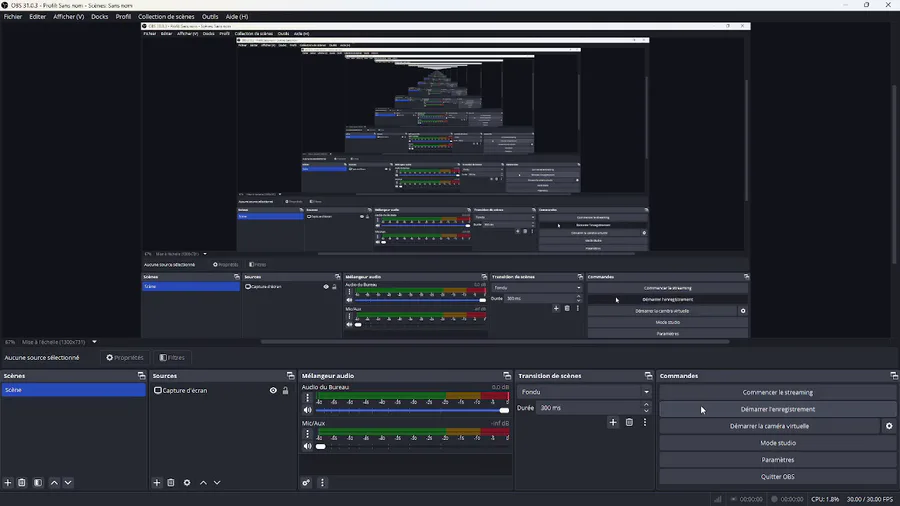Open Mic/Aux options three-dot menu
This screenshot has height=506, width=900.
coord(307,434)
